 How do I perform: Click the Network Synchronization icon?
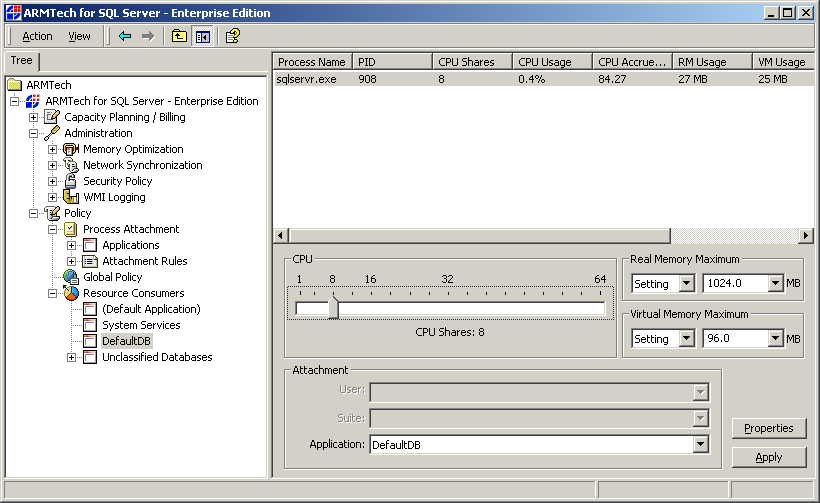(71, 165)
